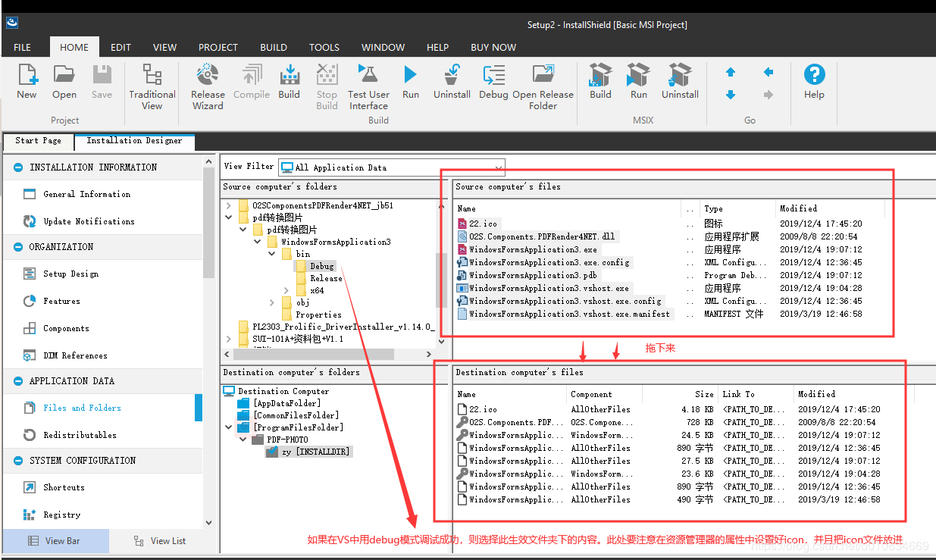Select the Debug folder in source tree
The height and width of the screenshot is (560, 936).
[x=321, y=266]
